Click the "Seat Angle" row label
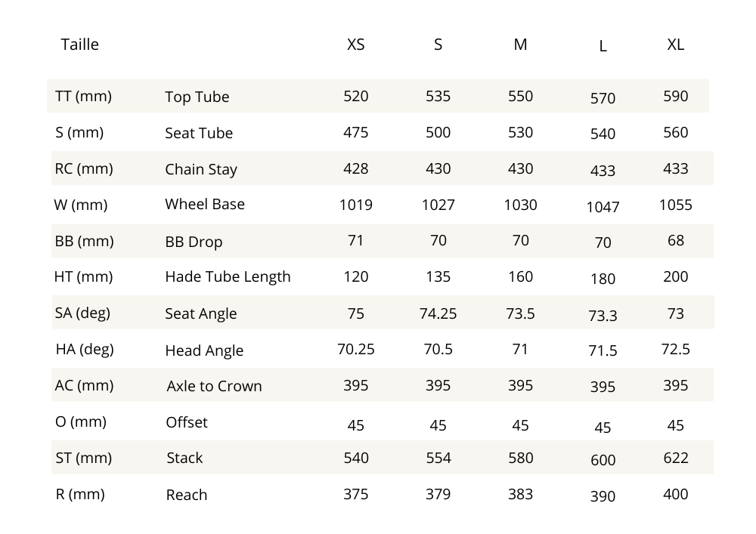The height and width of the screenshot is (534, 756). [x=200, y=313]
